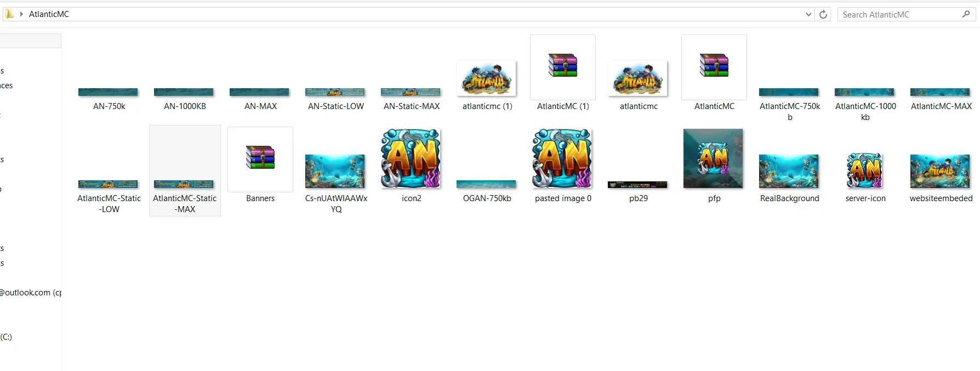The width and height of the screenshot is (980, 371).
Task: Select the websiteembeded image file
Action: [x=941, y=171]
